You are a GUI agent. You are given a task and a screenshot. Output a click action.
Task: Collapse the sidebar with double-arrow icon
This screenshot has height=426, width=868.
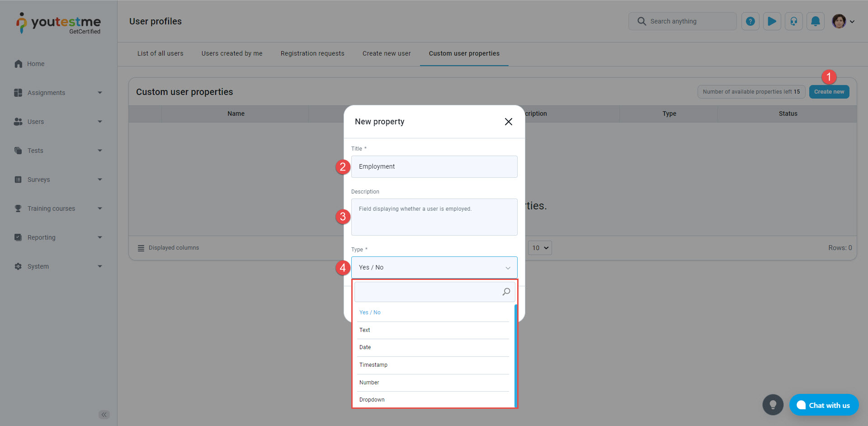[104, 415]
